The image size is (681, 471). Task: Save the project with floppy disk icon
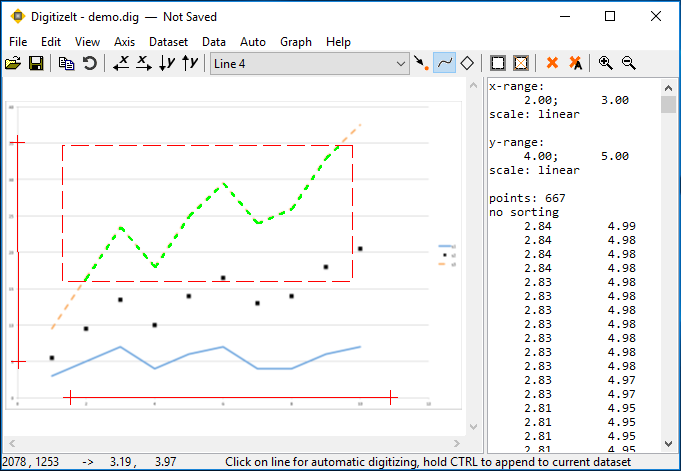tap(36, 63)
